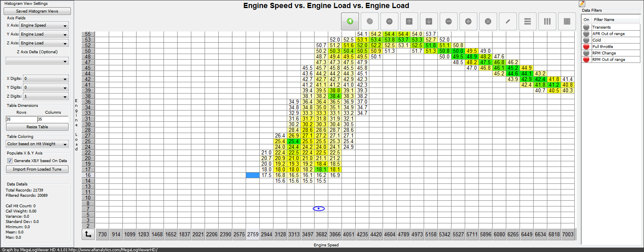Click the horizontal lines toolbar button
Screen dimensions: 644x252
coord(527,21)
